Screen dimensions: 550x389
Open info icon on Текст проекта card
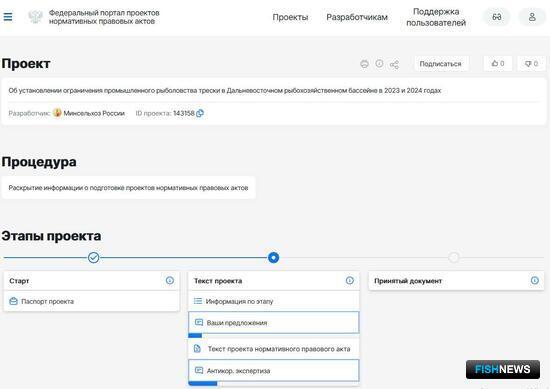350,280
